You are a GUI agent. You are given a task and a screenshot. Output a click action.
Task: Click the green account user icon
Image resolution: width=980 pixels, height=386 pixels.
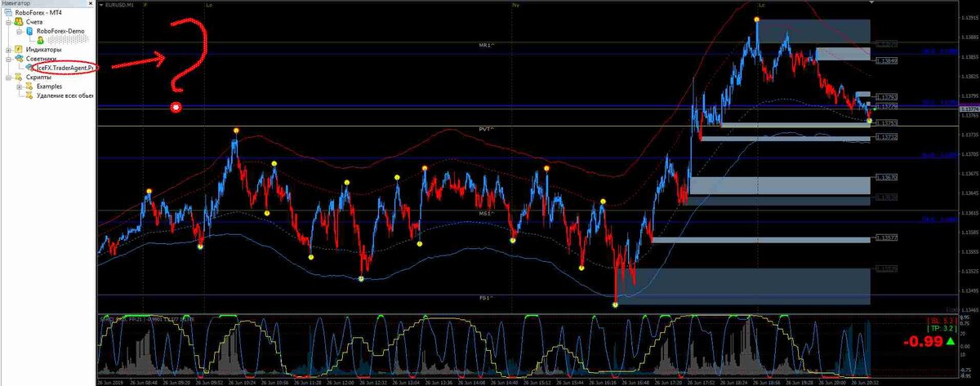(x=39, y=40)
